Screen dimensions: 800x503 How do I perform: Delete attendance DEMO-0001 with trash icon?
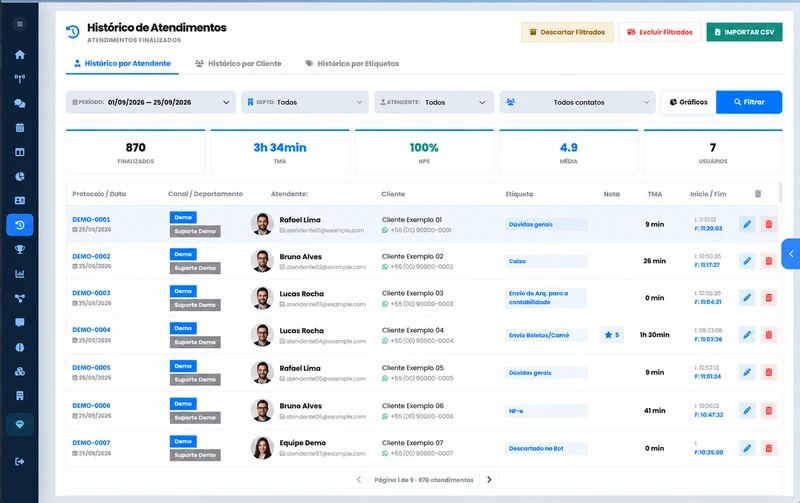coord(768,224)
